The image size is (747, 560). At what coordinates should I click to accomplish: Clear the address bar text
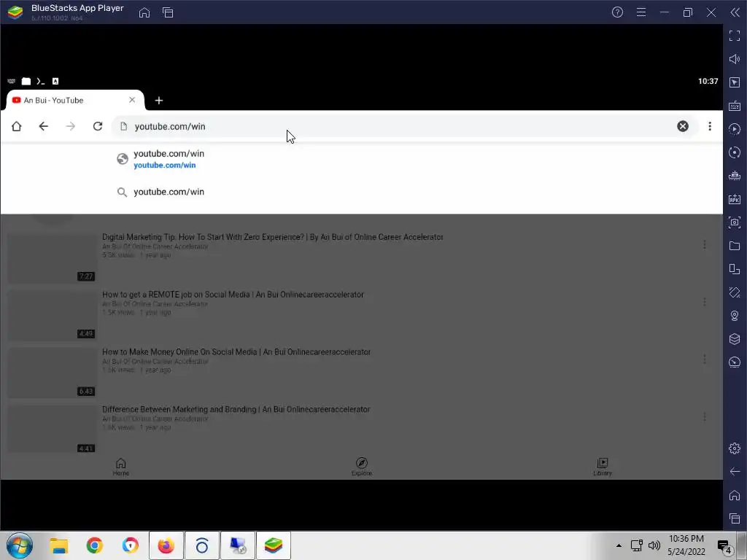[683, 126]
